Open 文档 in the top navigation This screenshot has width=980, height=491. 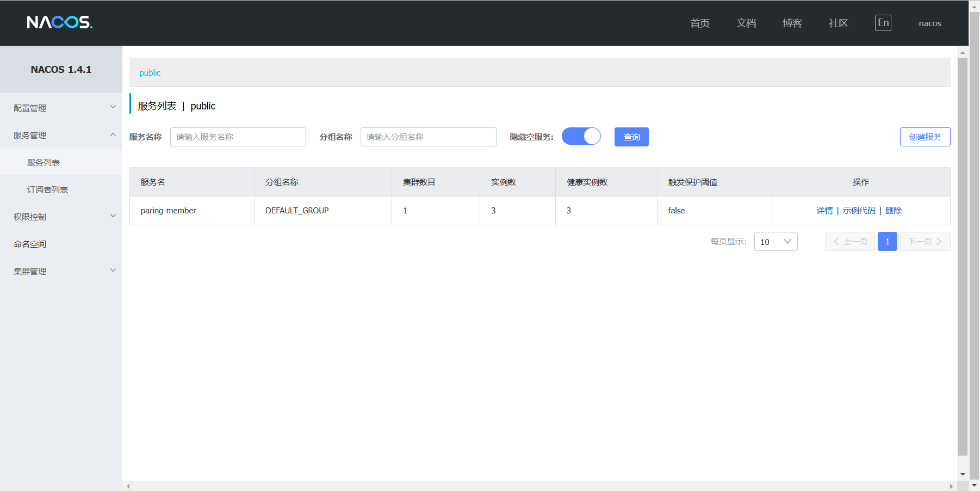(x=746, y=23)
